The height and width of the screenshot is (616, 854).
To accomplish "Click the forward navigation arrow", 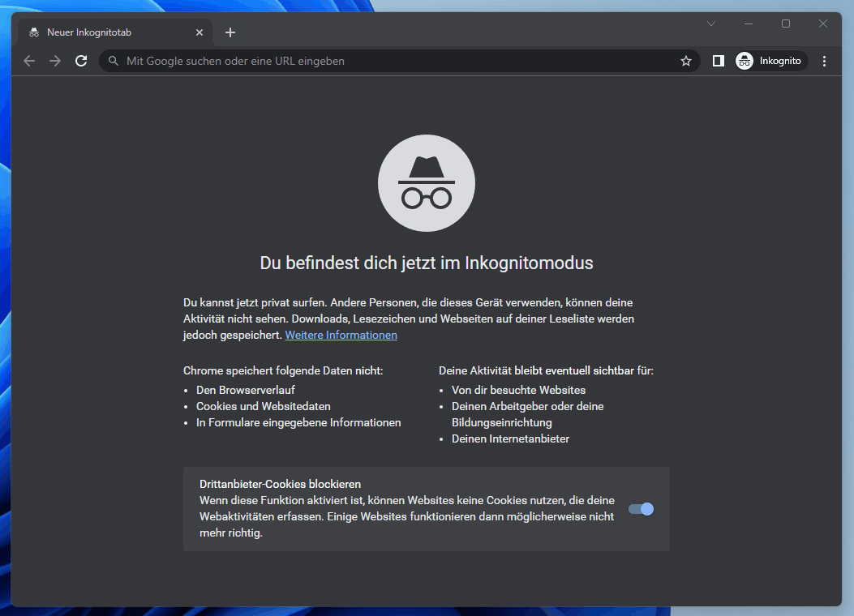I will point(55,61).
